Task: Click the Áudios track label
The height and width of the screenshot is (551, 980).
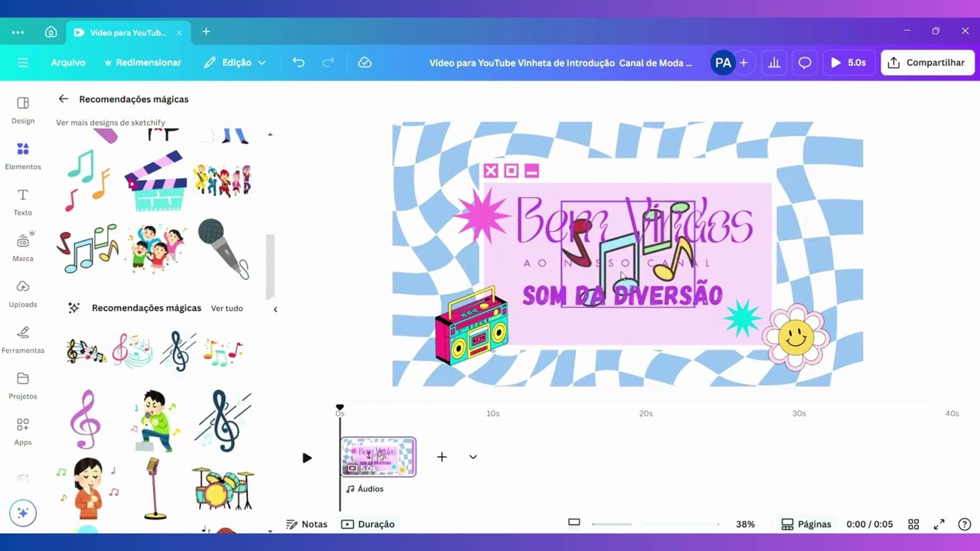Action: pyautogui.click(x=364, y=489)
